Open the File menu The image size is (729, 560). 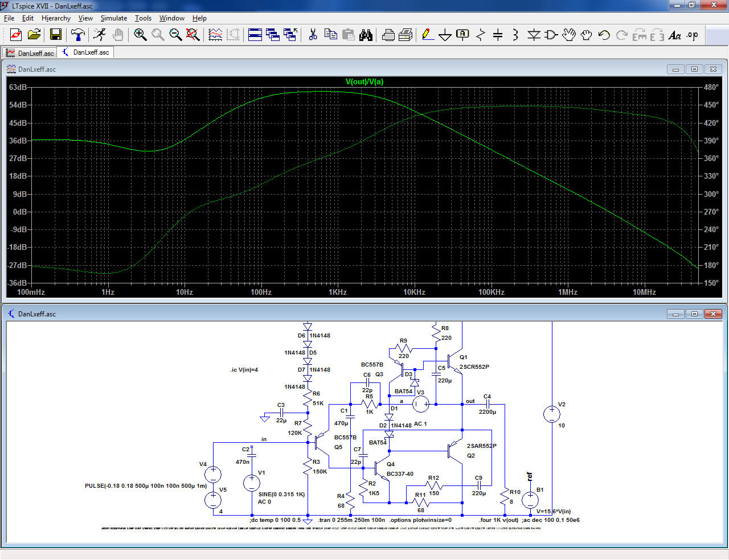pos(9,18)
